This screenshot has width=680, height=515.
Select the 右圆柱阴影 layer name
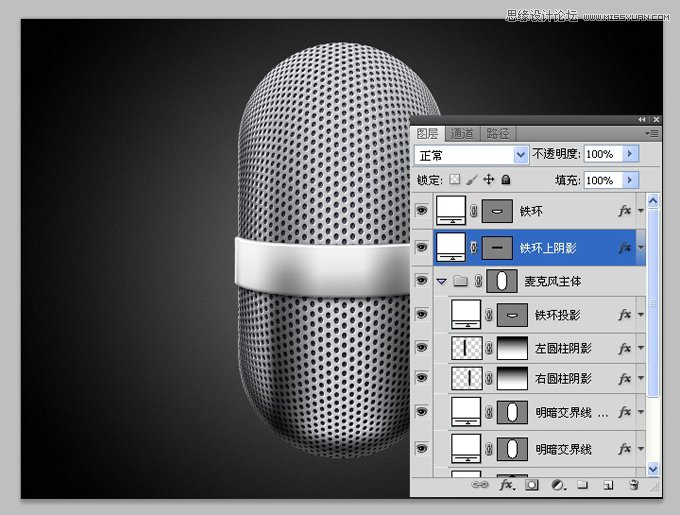(x=563, y=378)
